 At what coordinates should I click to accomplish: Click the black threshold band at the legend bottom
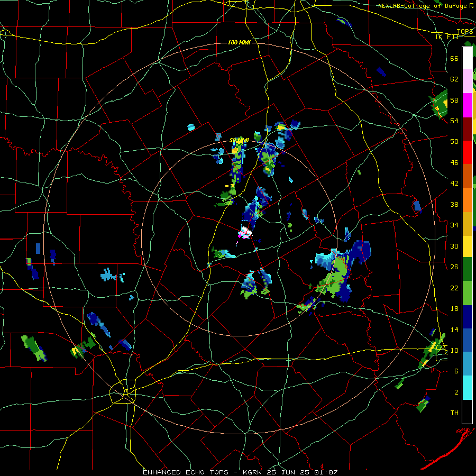tap(467, 411)
